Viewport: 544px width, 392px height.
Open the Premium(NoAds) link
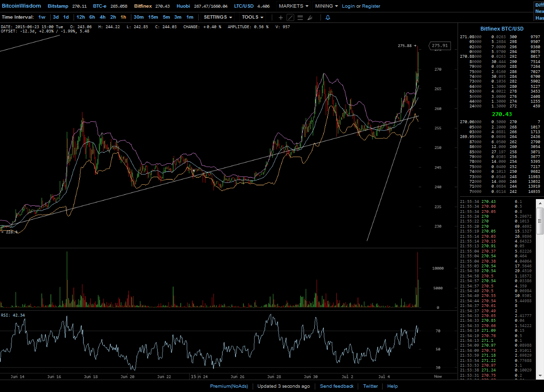[229, 386]
